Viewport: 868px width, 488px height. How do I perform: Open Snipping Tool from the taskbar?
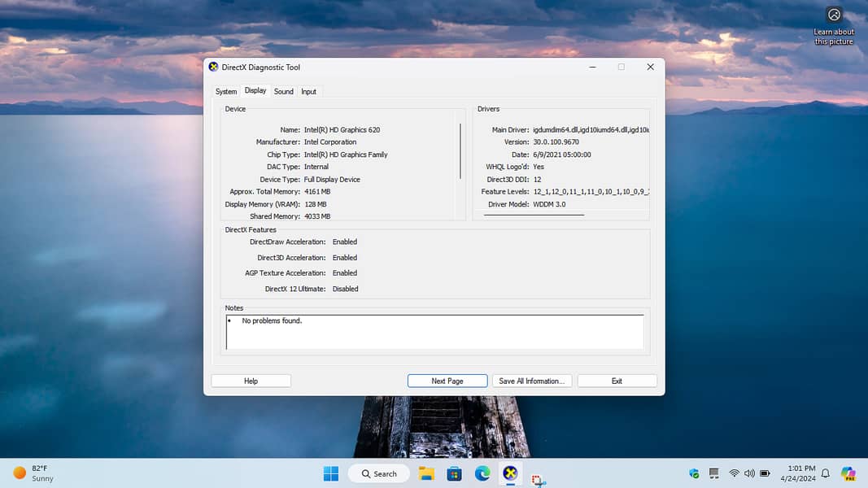tap(538, 480)
